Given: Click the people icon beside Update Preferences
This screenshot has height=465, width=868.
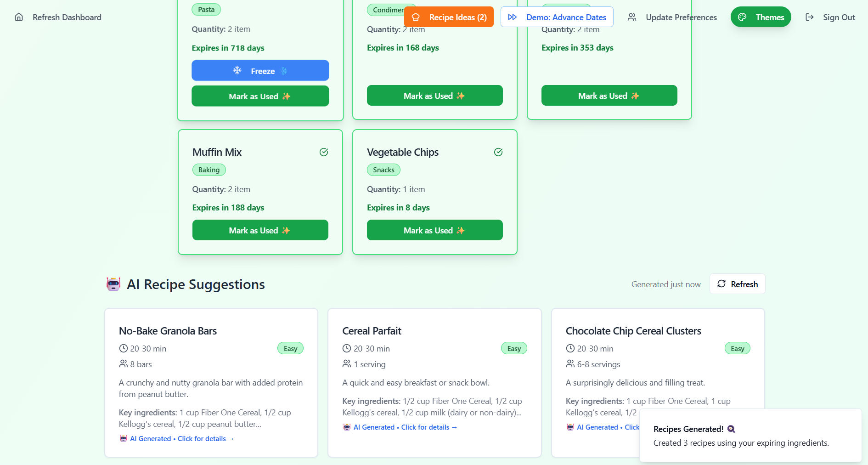Looking at the screenshot, I should (x=632, y=17).
